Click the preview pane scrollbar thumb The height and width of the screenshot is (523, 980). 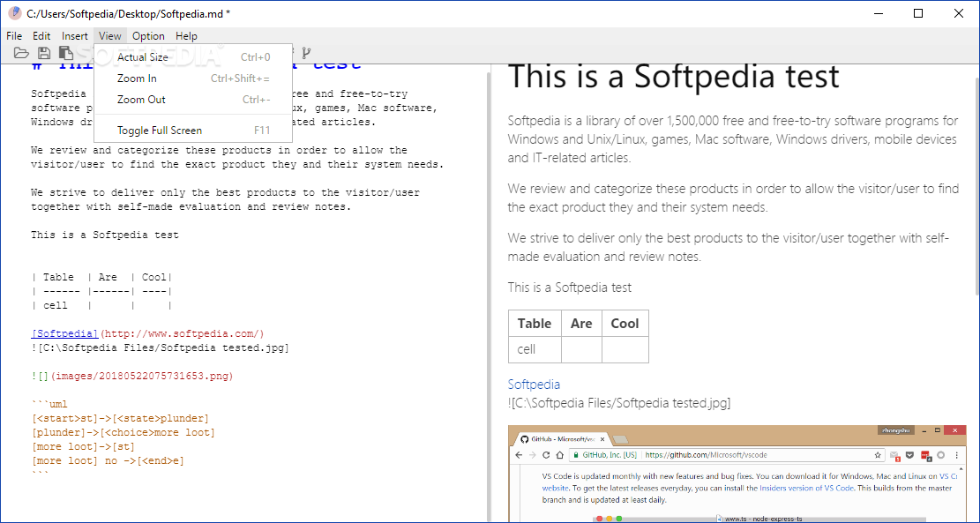click(975, 184)
